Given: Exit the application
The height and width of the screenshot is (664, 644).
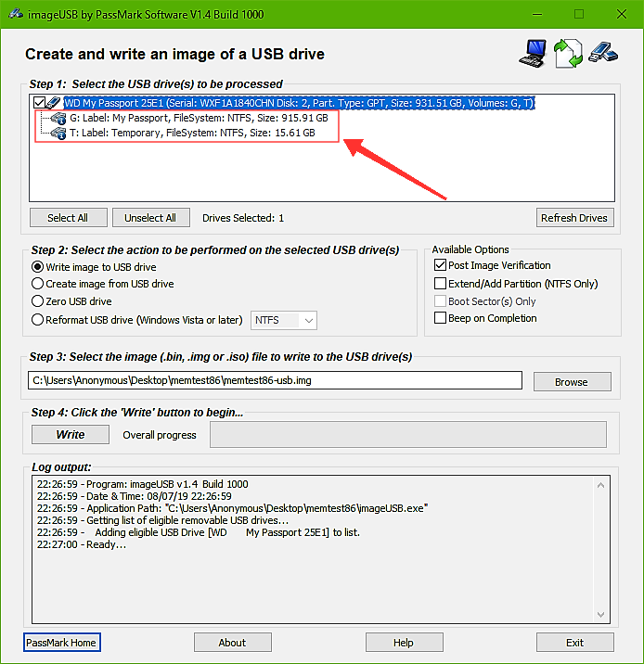Looking at the screenshot, I should 575,643.
